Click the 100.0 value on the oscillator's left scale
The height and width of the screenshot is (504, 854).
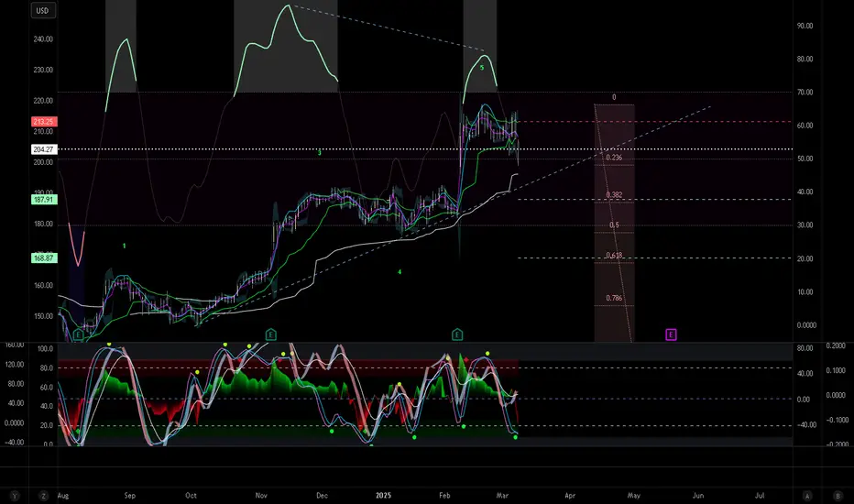pyautogui.click(x=45, y=349)
